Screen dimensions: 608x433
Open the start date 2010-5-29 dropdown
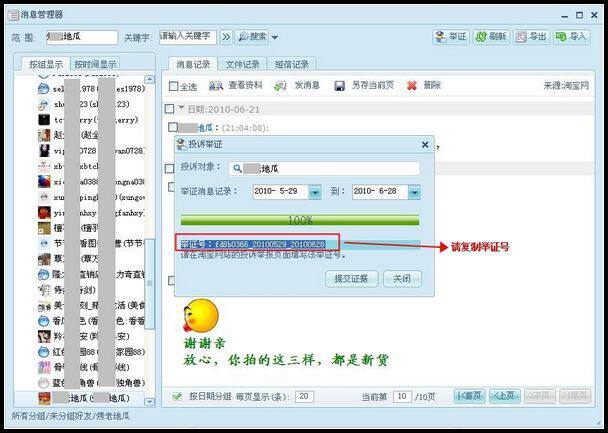point(315,192)
